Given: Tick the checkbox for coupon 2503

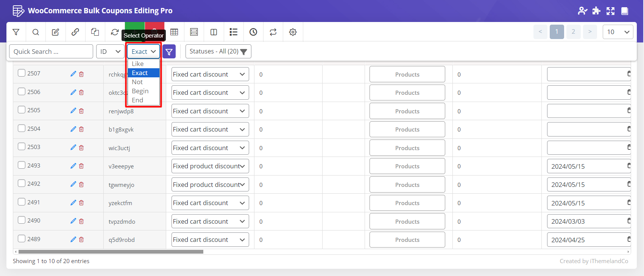Looking at the screenshot, I should click(22, 147).
